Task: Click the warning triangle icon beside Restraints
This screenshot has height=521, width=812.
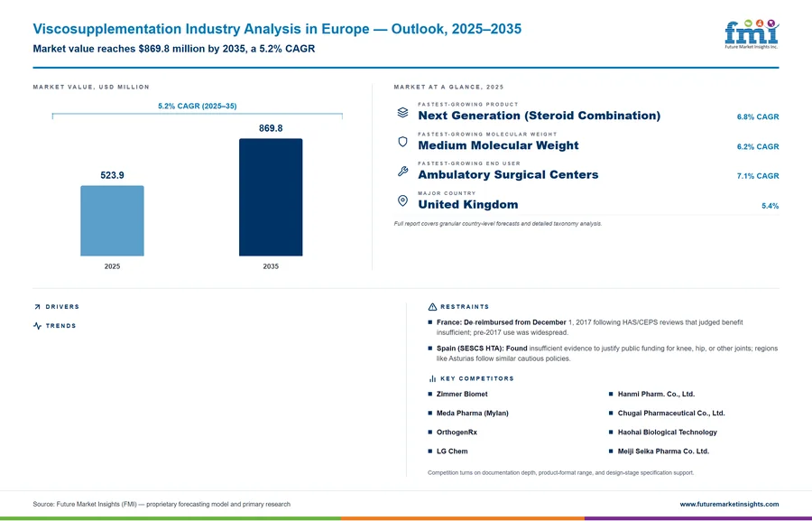Action: (x=432, y=307)
